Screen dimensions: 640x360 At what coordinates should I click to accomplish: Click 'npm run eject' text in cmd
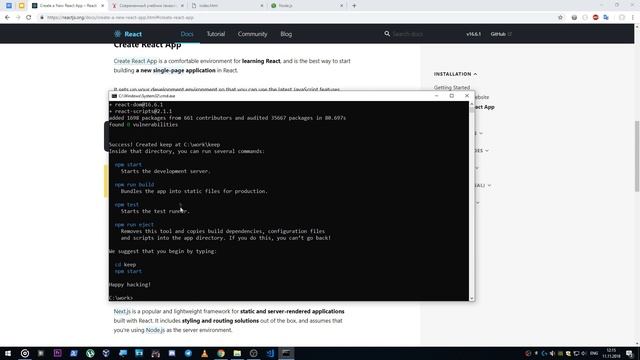point(134,224)
